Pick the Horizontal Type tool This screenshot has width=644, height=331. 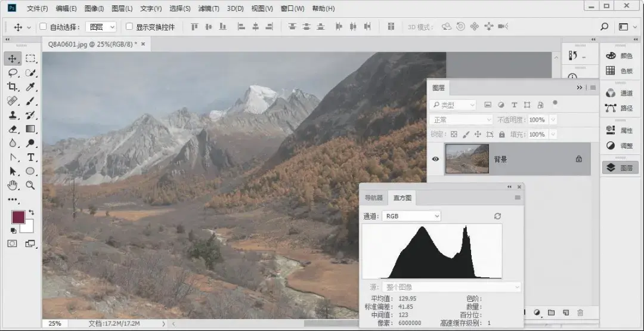coord(30,157)
